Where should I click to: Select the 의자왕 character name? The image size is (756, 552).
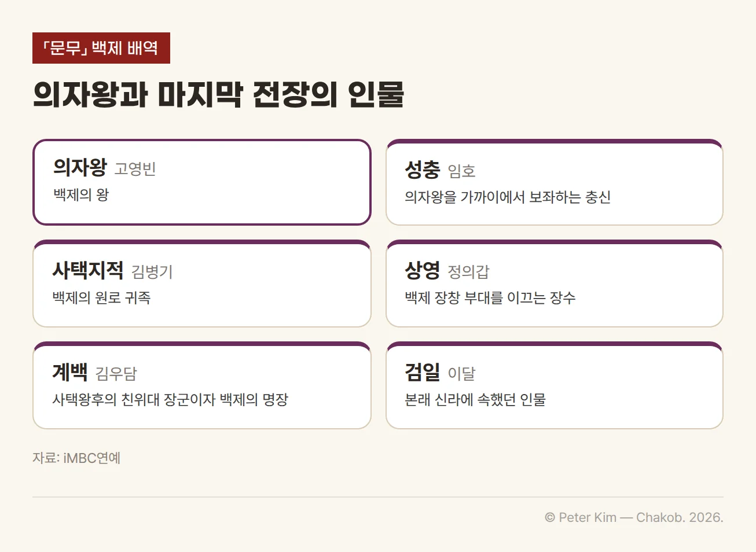point(80,167)
